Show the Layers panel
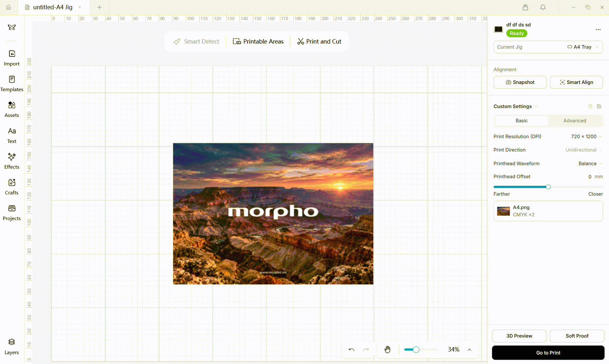 pyautogui.click(x=12, y=346)
